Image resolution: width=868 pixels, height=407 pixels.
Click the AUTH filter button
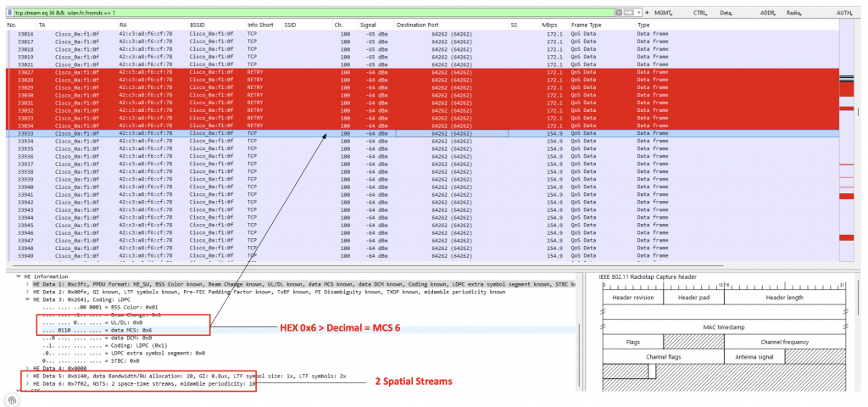(x=844, y=13)
